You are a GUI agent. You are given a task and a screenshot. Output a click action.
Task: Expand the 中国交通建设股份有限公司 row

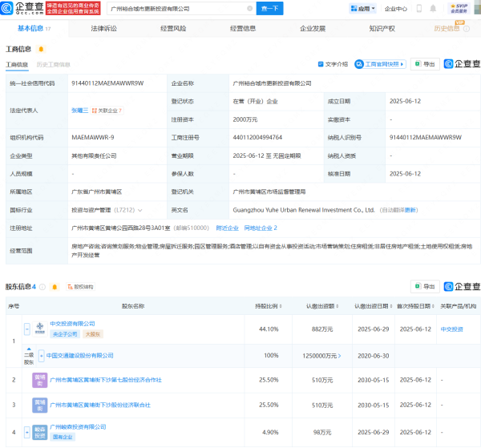[x=42, y=356]
